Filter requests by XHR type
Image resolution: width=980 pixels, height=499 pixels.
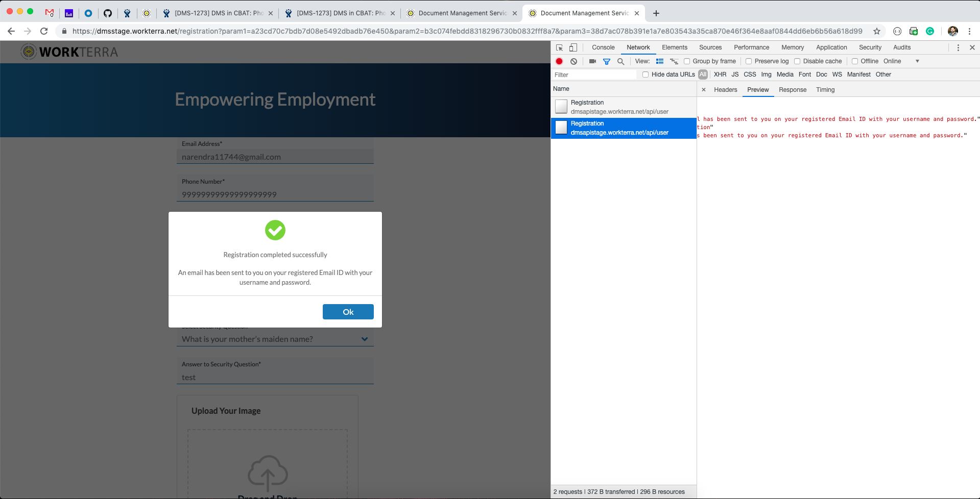[720, 74]
